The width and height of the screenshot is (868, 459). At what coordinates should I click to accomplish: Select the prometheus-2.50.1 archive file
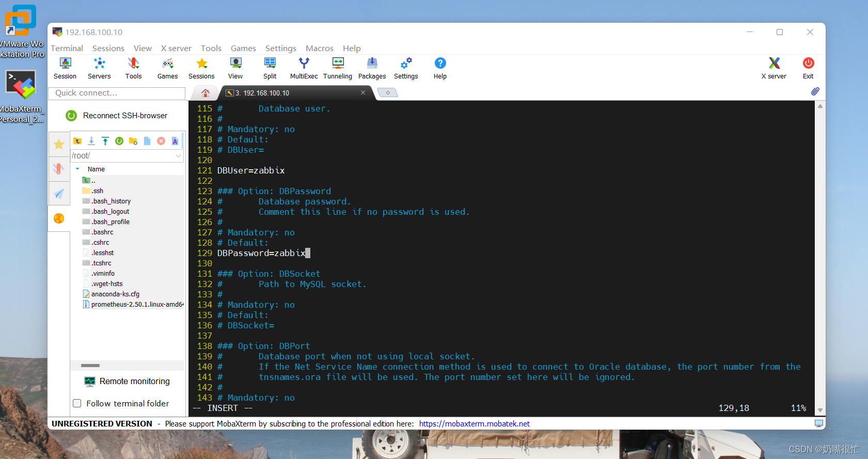(133, 304)
